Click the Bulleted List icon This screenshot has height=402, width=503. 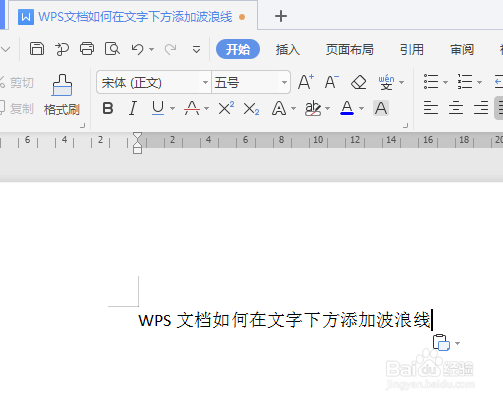point(431,82)
